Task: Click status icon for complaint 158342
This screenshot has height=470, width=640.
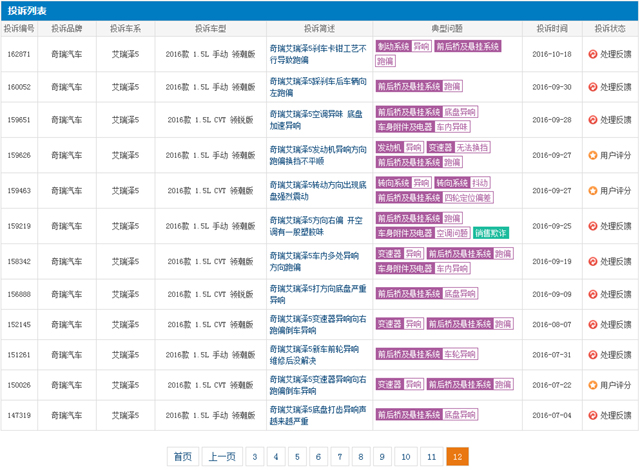Action: point(593,262)
